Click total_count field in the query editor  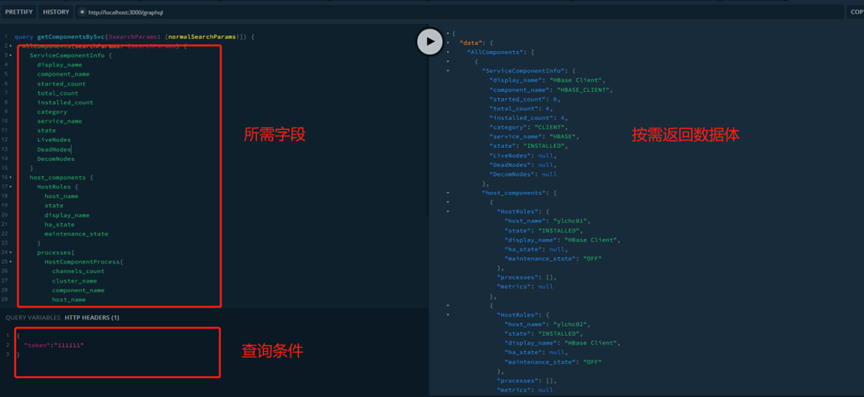(57, 93)
